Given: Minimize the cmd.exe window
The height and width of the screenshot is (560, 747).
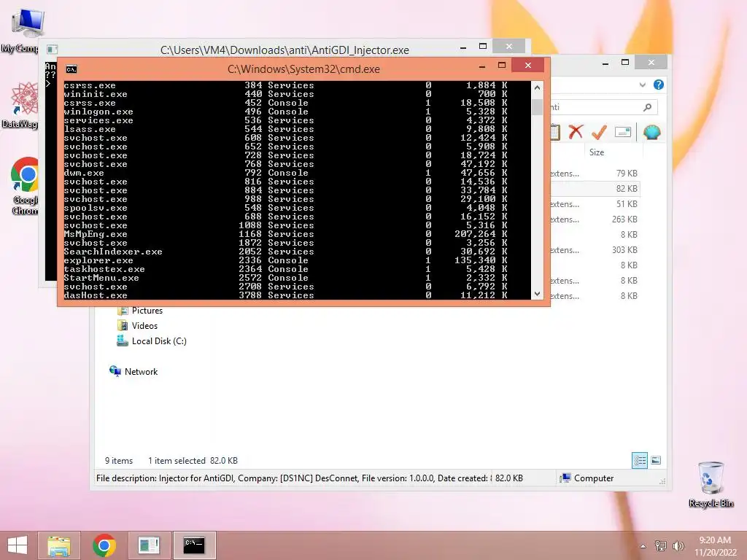Looking at the screenshot, I should click(x=482, y=66).
